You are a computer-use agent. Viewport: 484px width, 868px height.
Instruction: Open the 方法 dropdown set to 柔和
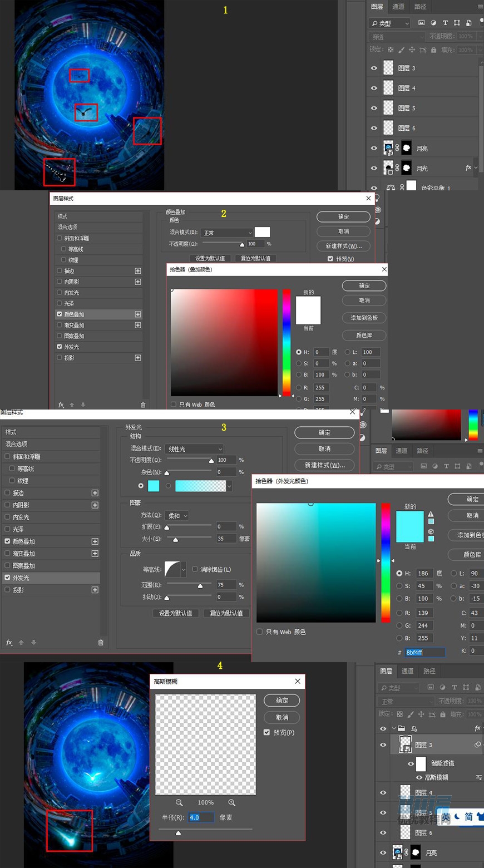click(x=177, y=516)
